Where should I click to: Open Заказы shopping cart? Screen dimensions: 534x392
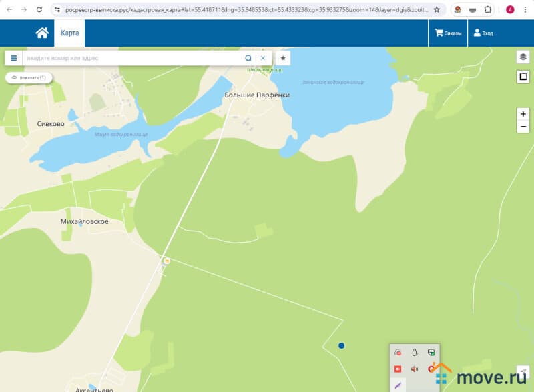pyautogui.click(x=448, y=33)
